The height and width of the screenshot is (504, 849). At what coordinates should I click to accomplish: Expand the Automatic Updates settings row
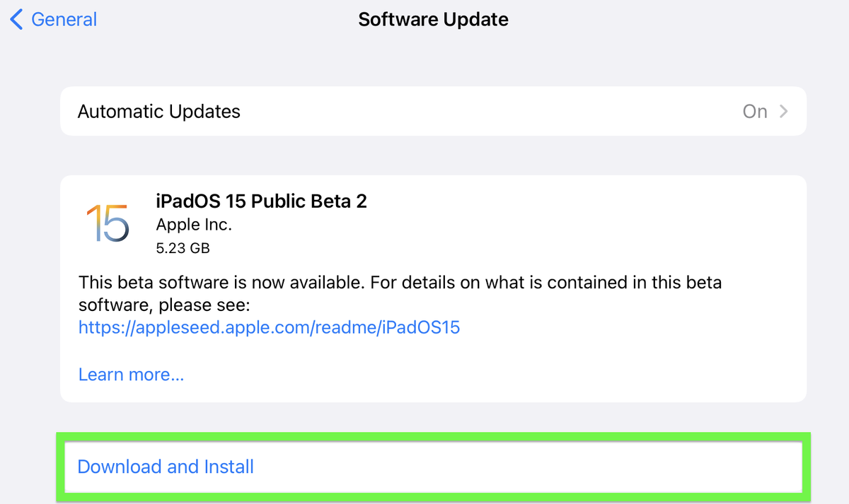424,111
